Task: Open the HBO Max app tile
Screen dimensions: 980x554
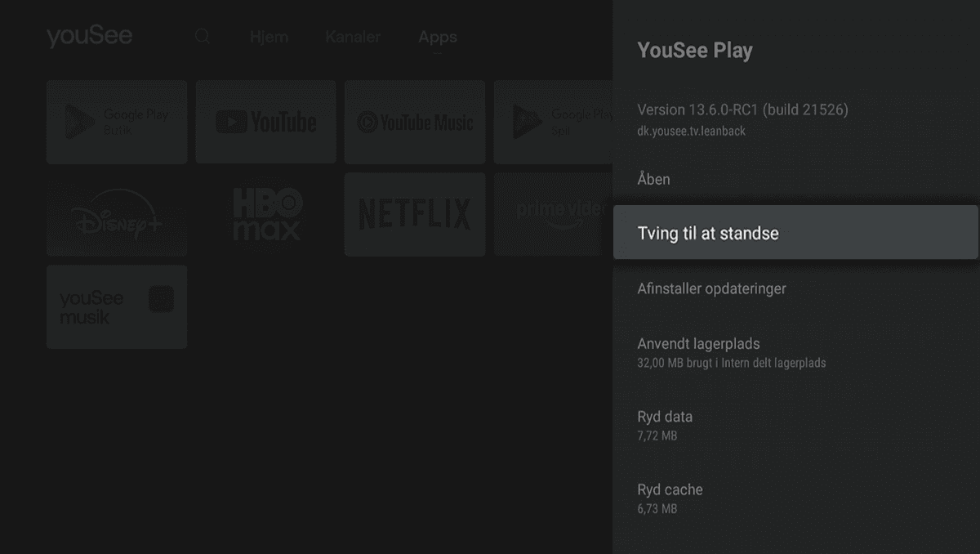Action: (265, 215)
